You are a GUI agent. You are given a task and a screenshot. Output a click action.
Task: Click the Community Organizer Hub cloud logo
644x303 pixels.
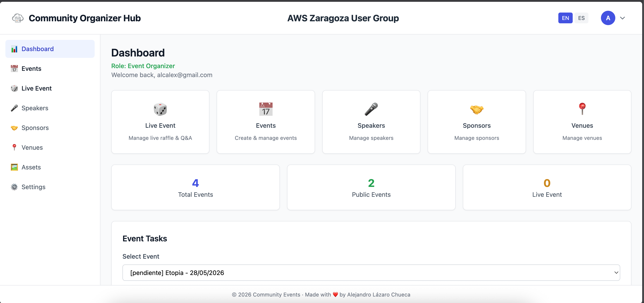point(18,18)
